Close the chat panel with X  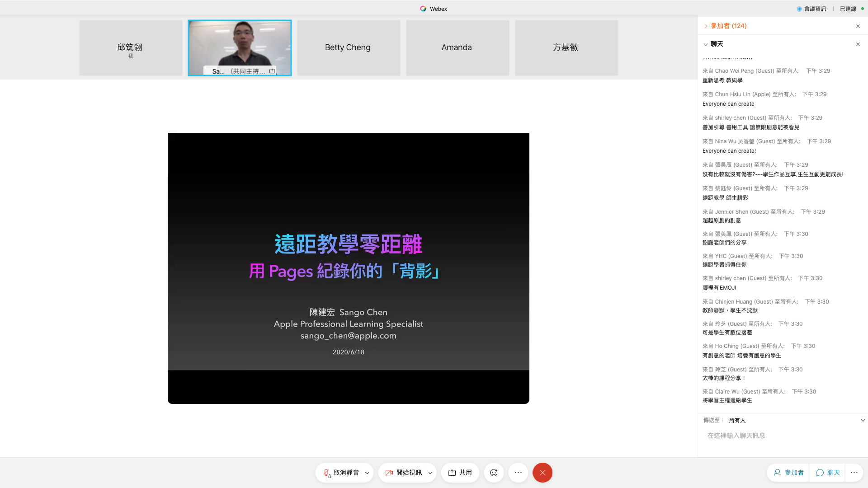coord(858,44)
